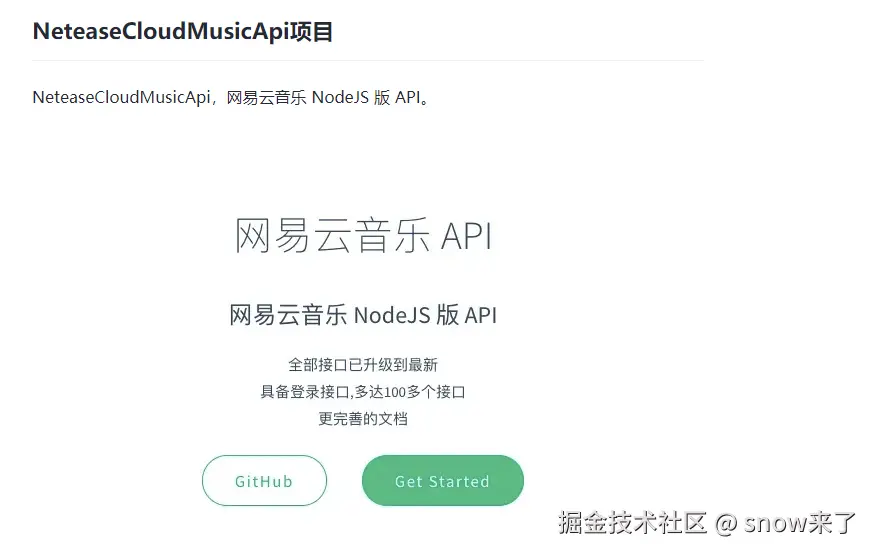875x554 pixels.
Task: Click the line 全部接口已升级到最新
Action: [363, 365]
